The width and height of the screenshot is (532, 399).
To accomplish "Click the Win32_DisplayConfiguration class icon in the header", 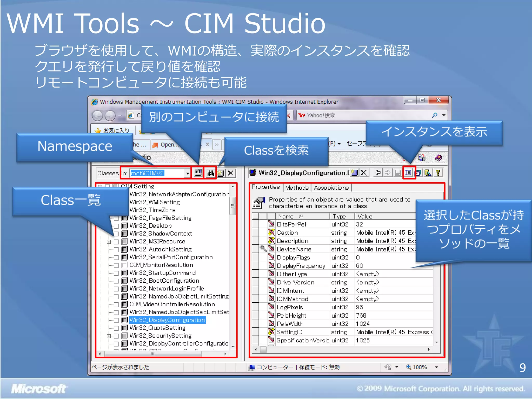I will click(252, 172).
